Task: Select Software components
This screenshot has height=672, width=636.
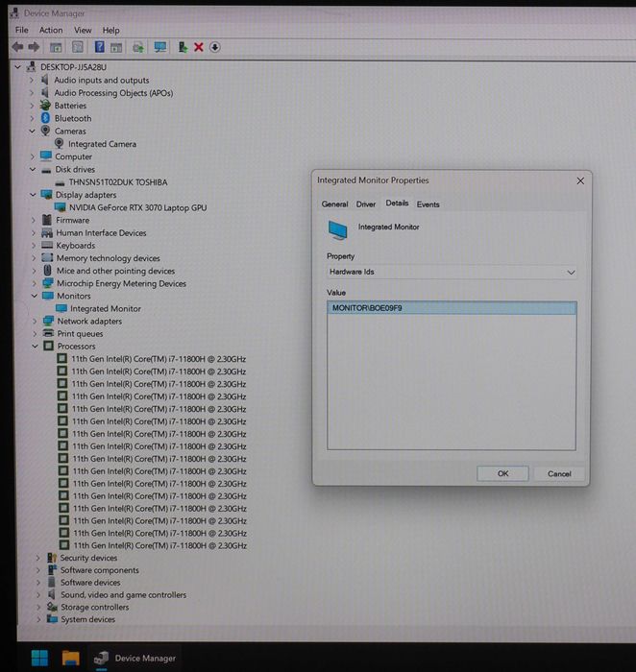Action: point(100,570)
